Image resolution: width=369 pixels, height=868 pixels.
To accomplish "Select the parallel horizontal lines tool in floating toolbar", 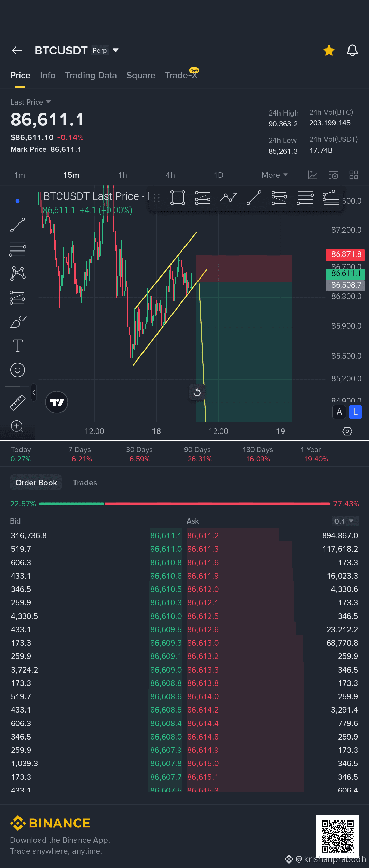I will click(x=305, y=198).
